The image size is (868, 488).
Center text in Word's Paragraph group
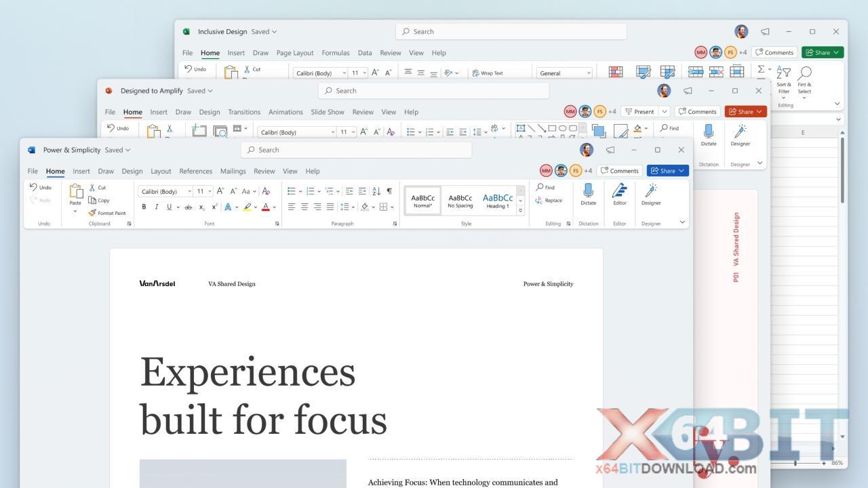(304, 207)
